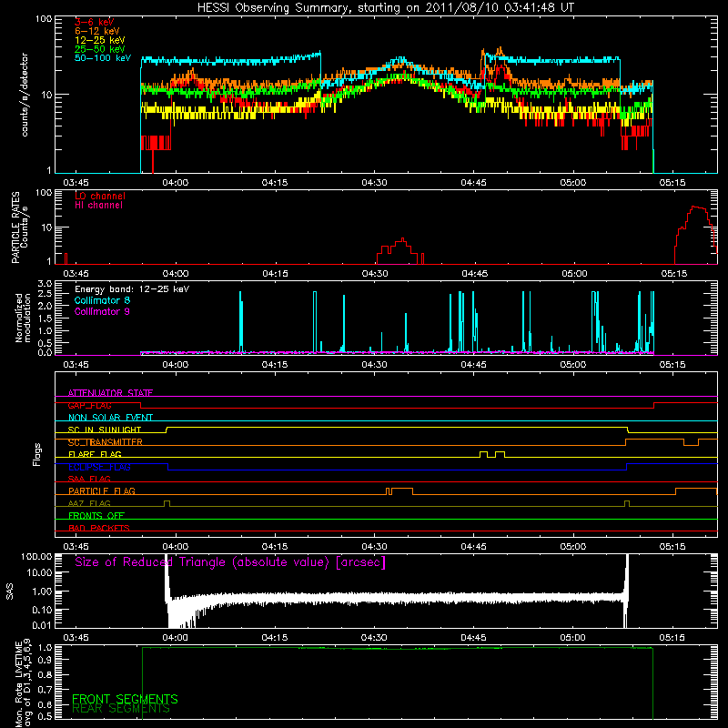Click the 0.9 tick on the LIVETIME axis

(x=45, y=661)
